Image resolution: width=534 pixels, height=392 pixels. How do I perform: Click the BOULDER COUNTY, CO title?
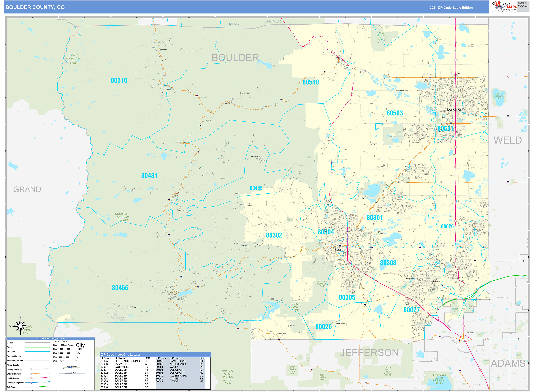click(x=35, y=7)
